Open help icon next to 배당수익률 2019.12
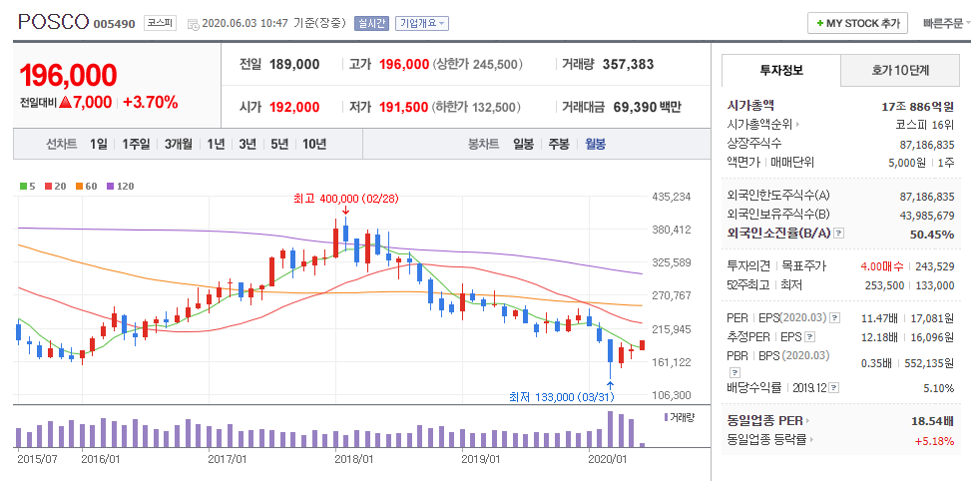Viewport: 980px width, 481px height. (x=833, y=388)
